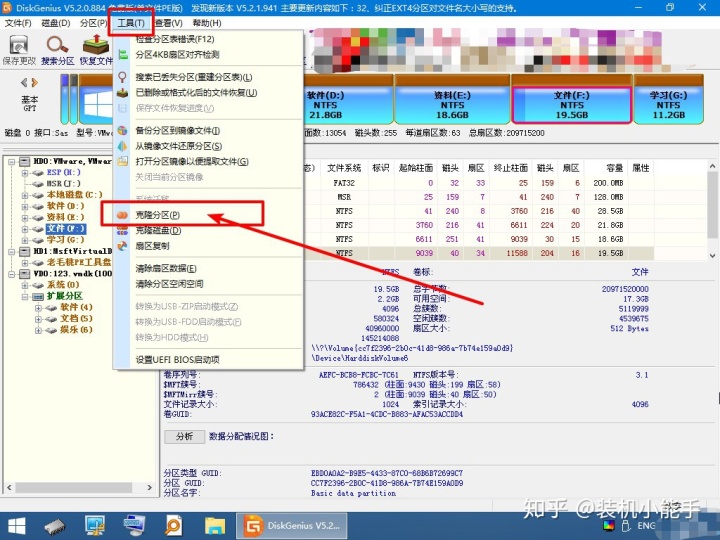Select 系统 (0) in the disk tree
This screenshot has width=720, height=540.
[63, 285]
